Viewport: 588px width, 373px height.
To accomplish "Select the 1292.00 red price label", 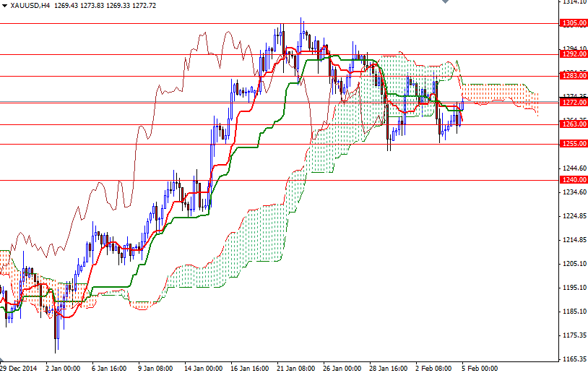I will (574, 53).
